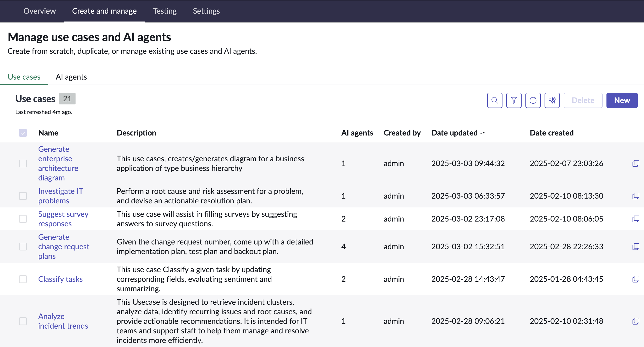Select the Create and manage tab

pyautogui.click(x=104, y=11)
